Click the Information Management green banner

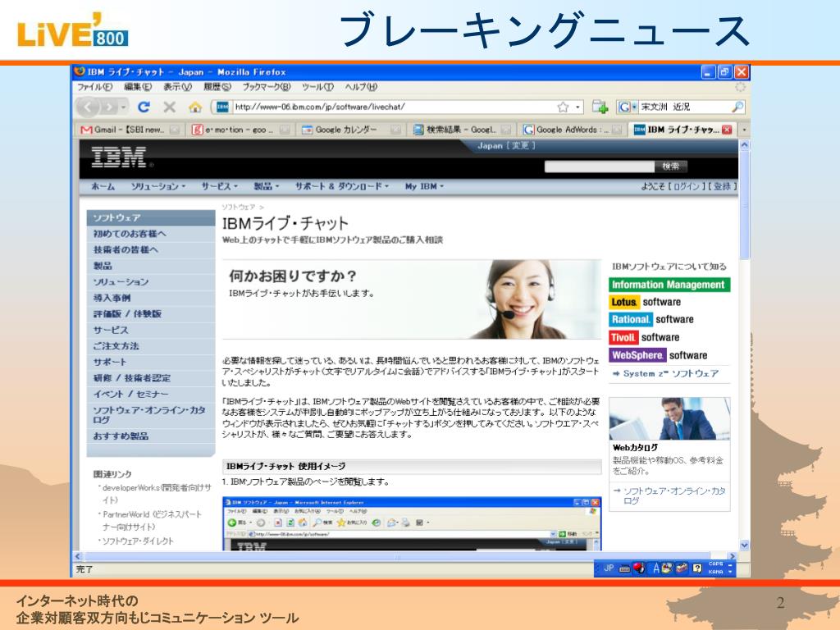(669, 285)
